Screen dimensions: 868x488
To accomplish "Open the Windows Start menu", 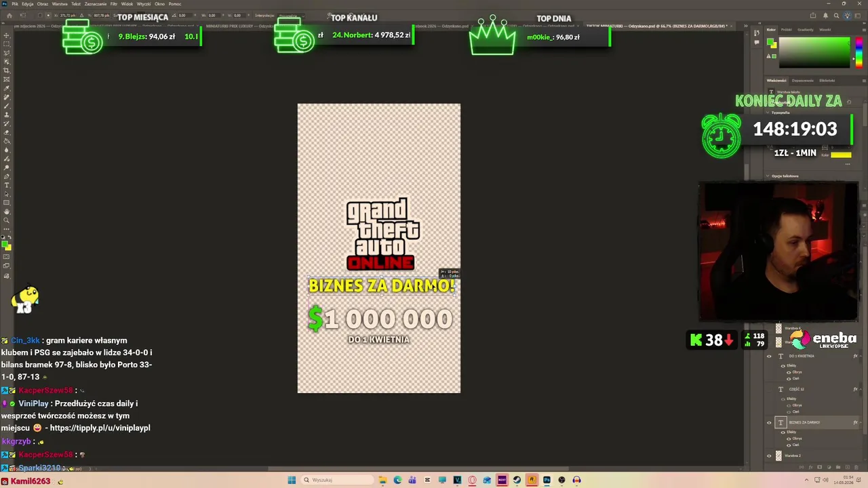I will [292, 480].
